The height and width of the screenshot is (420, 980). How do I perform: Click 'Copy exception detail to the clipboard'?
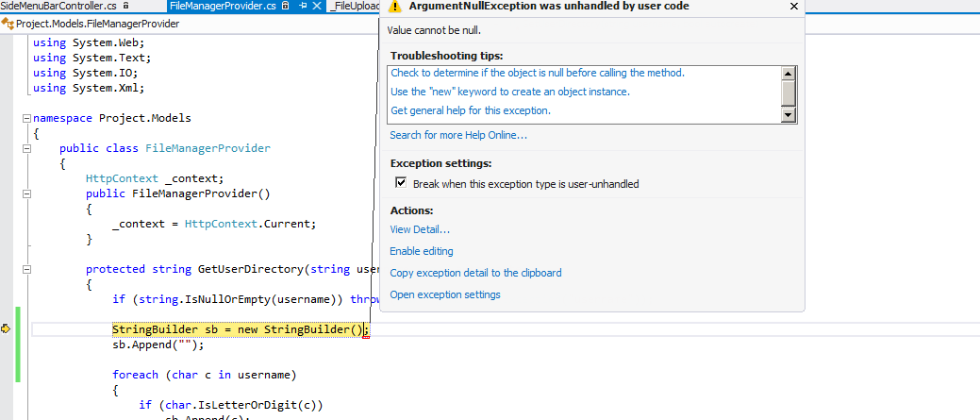pyautogui.click(x=475, y=273)
